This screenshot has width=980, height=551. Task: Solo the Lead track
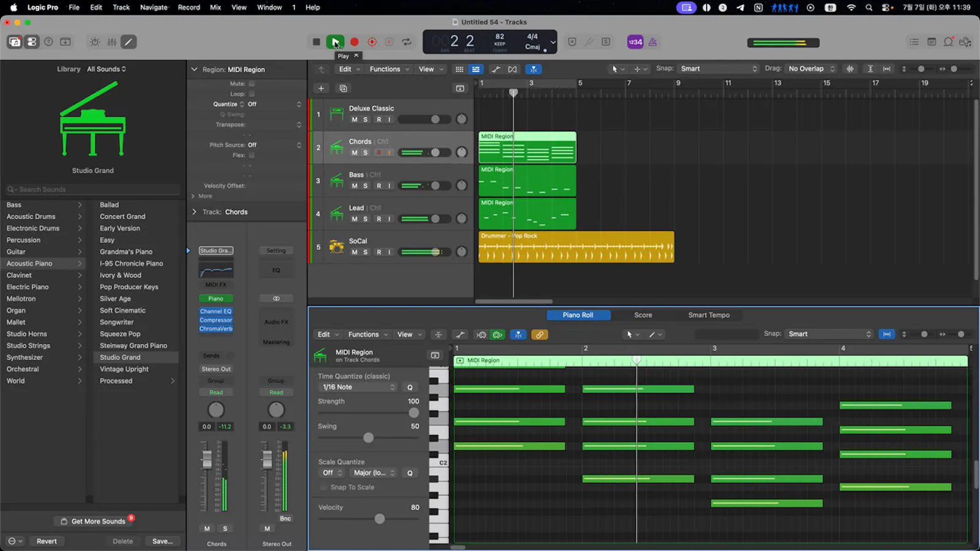point(366,219)
